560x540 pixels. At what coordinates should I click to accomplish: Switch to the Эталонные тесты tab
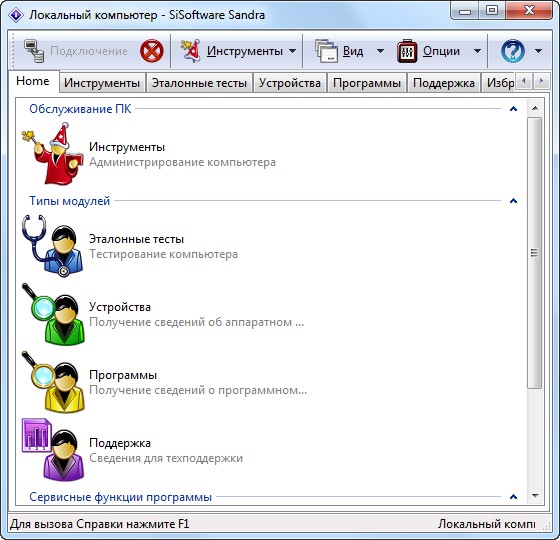[x=199, y=83]
